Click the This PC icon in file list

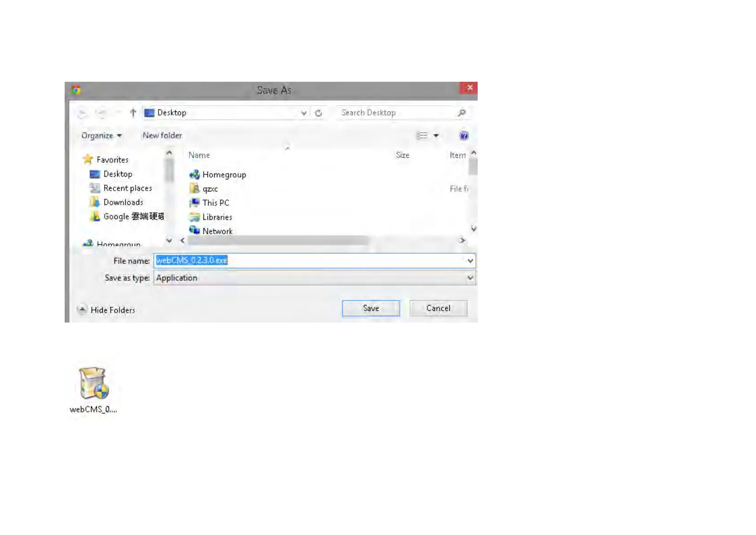(x=194, y=203)
